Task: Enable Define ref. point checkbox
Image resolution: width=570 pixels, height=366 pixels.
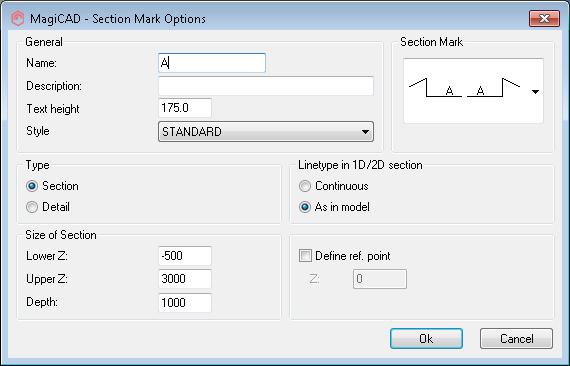Action: point(305,256)
